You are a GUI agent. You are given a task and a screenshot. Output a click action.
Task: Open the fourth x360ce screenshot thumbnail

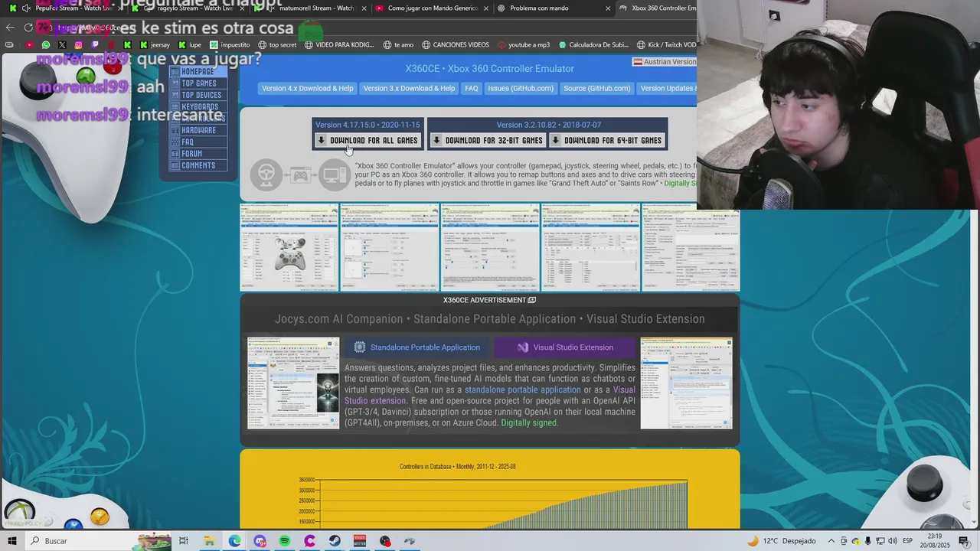coord(590,247)
